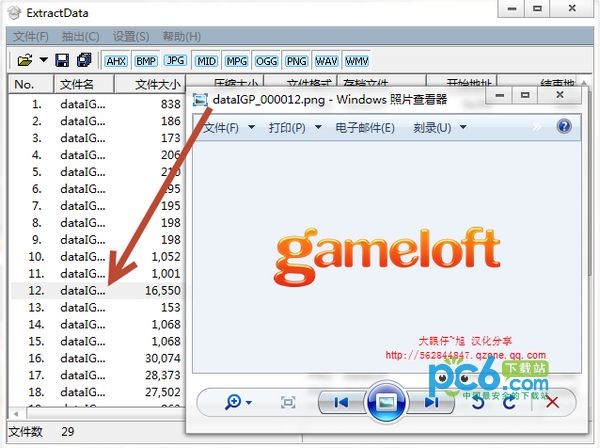Open the 文件(F) menu in ExtractData

tap(31, 37)
